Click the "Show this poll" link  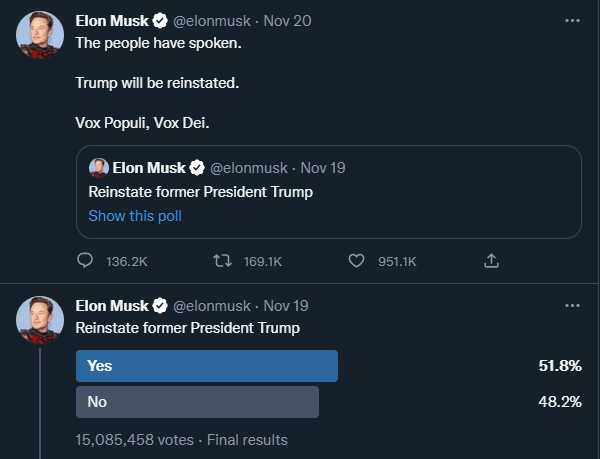coord(135,216)
